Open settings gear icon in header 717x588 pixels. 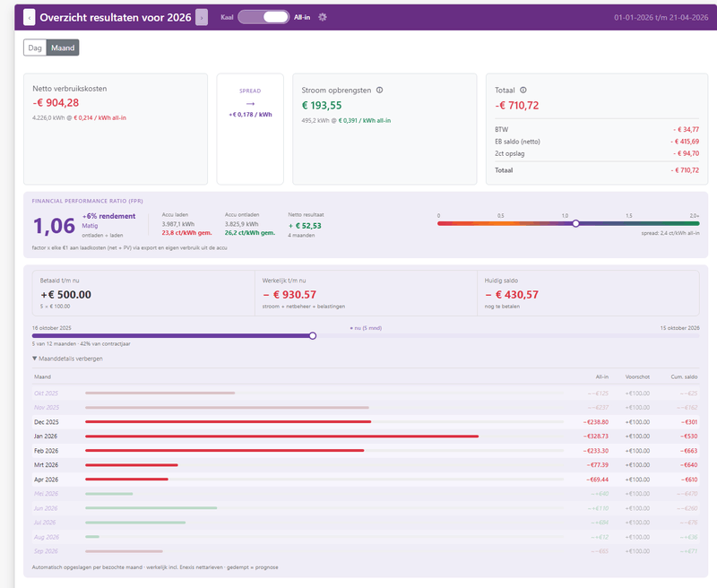323,17
